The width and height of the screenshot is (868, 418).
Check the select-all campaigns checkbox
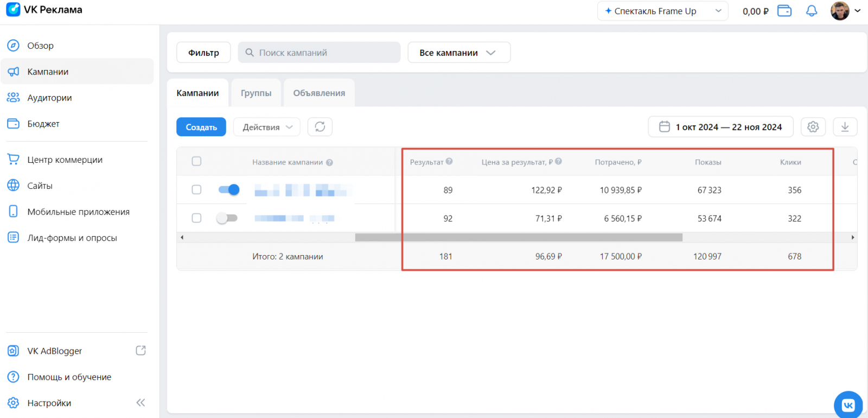(x=196, y=161)
